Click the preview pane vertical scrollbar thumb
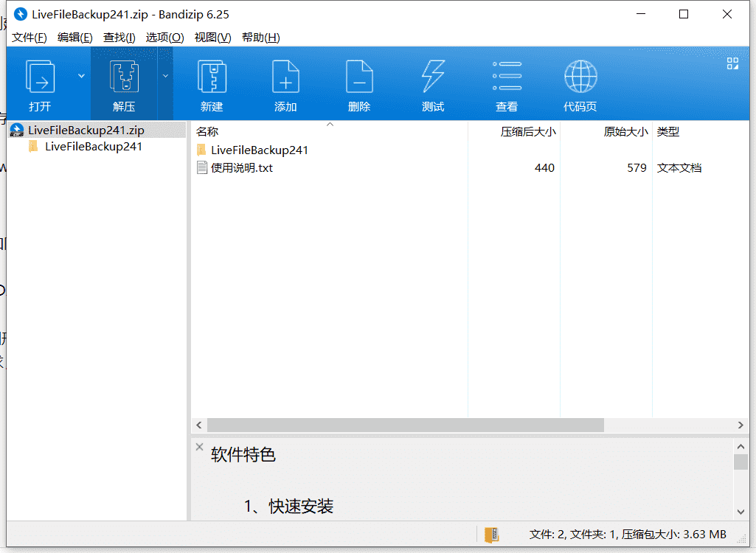This screenshot has width=756, height=553. pos(741,462)
